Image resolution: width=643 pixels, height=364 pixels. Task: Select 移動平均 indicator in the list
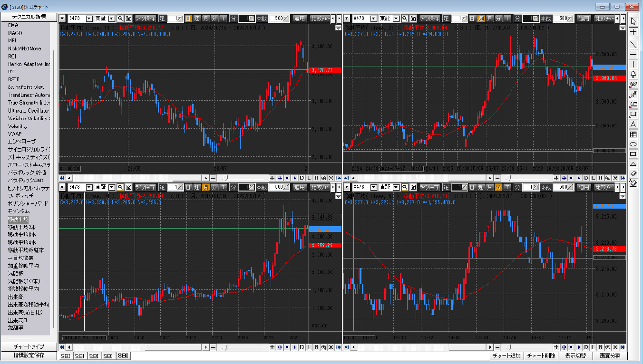[x=18, y=220]
